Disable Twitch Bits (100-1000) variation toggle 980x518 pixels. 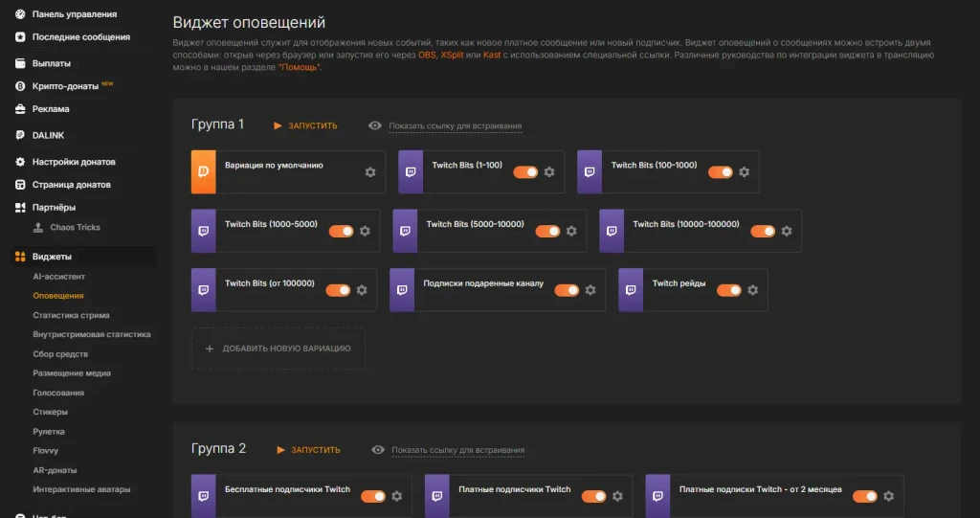[721, 172]
